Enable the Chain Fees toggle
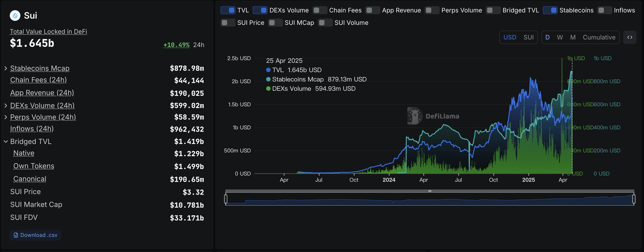 (320, 10)
